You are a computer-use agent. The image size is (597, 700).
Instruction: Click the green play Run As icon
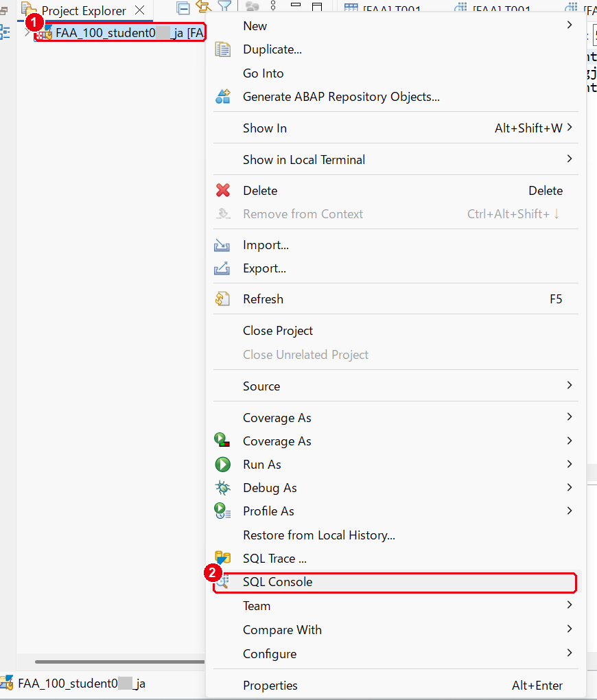pyautogui.click(x=222, y=465)
